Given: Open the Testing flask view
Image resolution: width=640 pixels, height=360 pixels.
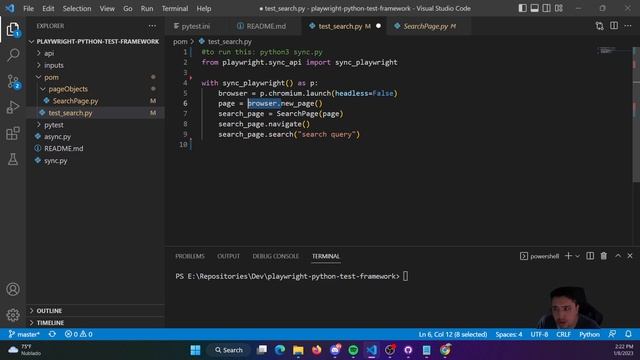Looking at the screenshot, I should click(13, 159).
